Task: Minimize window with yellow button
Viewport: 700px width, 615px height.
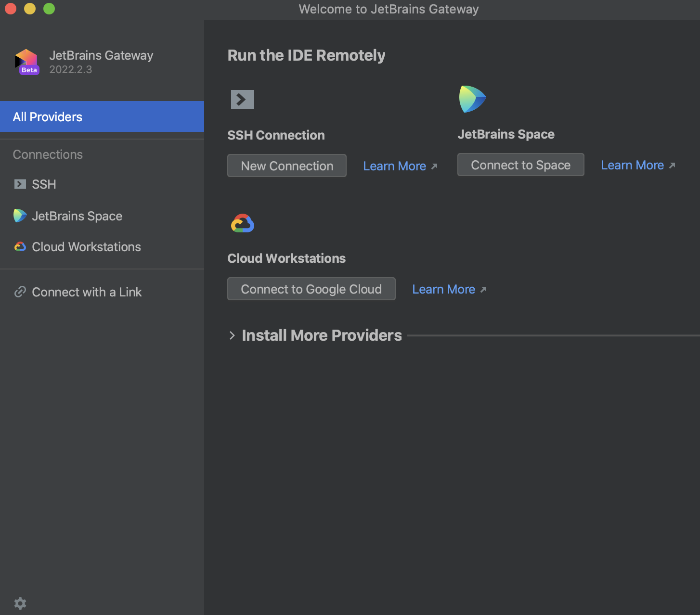Action: [30, 9]
